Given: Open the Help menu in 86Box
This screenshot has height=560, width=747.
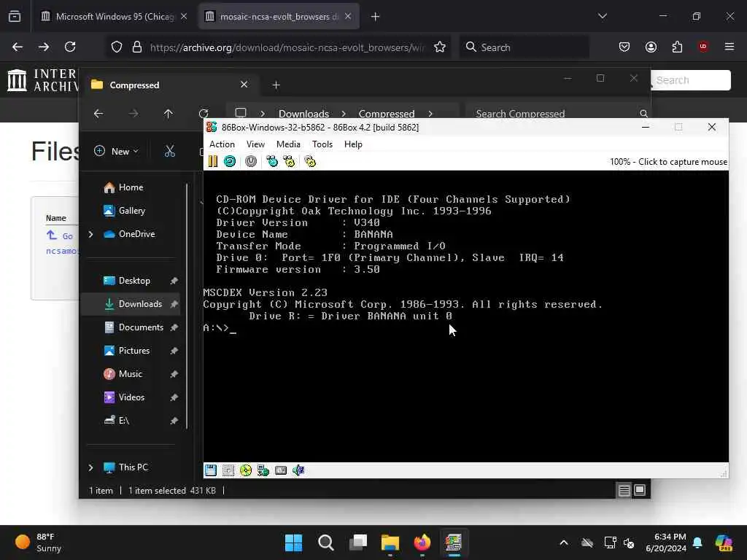Looking at the screenshot, I should coord(353,144).
